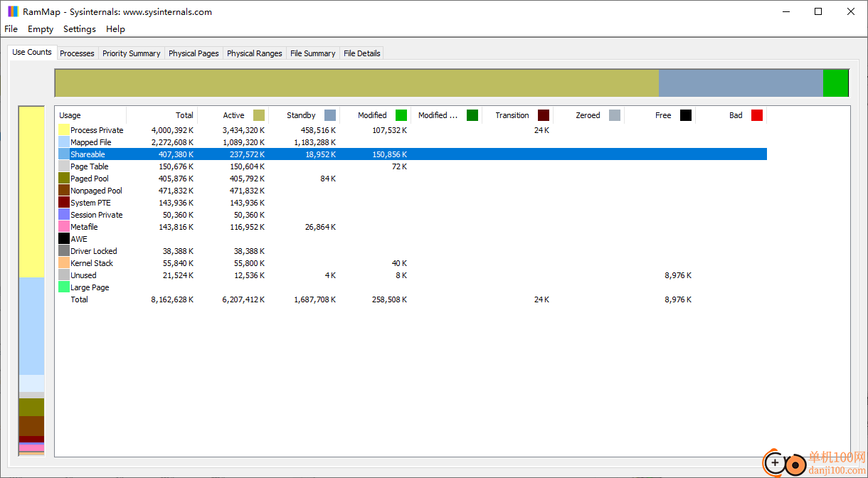Click the Transition column color swatch
The image size is (868, 478).
[x=544, y=115]
